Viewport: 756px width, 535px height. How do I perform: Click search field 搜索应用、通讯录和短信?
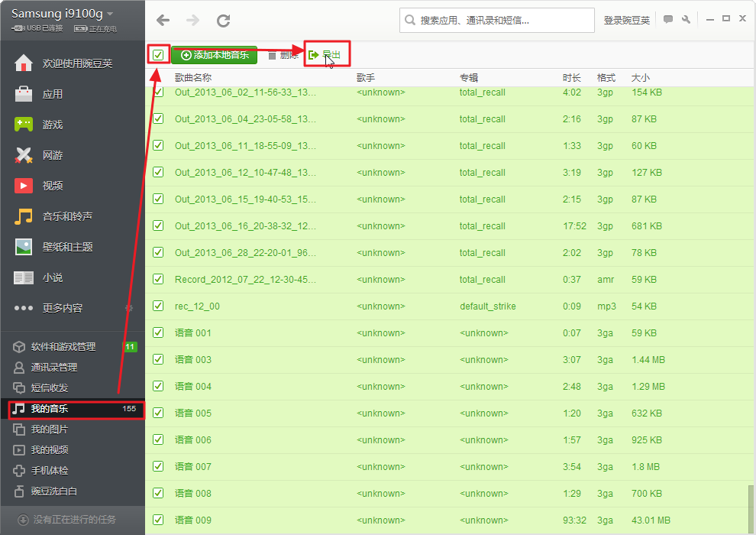coord(496,21)
